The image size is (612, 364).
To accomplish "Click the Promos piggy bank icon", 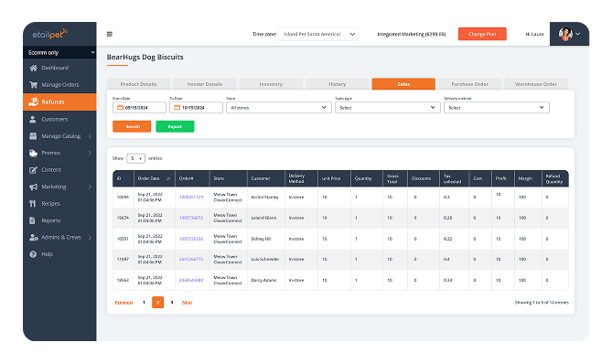I will (x=33, y=153).
